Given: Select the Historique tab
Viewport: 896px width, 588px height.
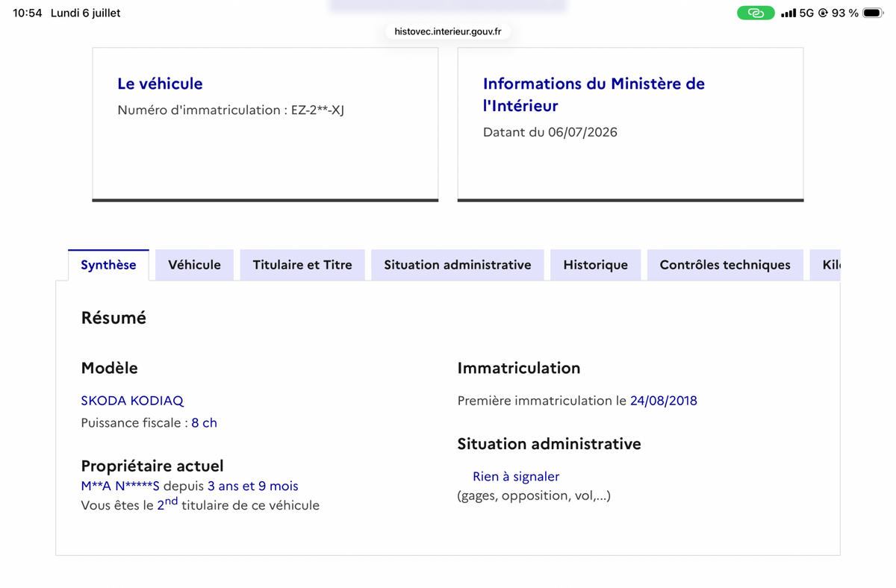Looking at the screenshot, I should 596,265.
